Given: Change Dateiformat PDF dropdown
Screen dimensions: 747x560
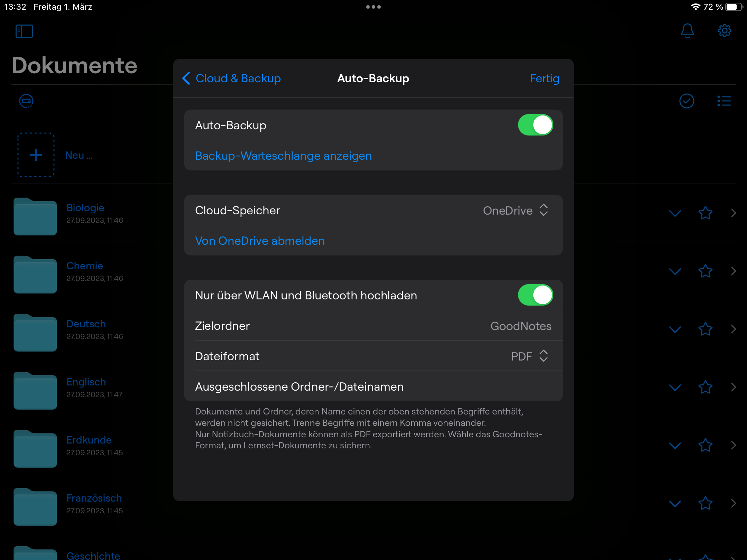Looking at the screenshot, I should 529,356.
